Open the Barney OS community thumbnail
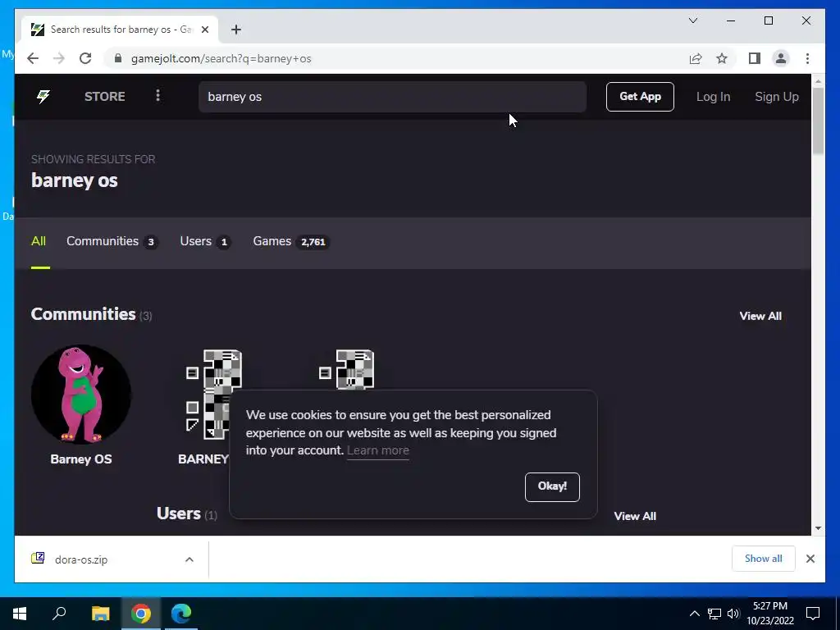 coord(81,395)
